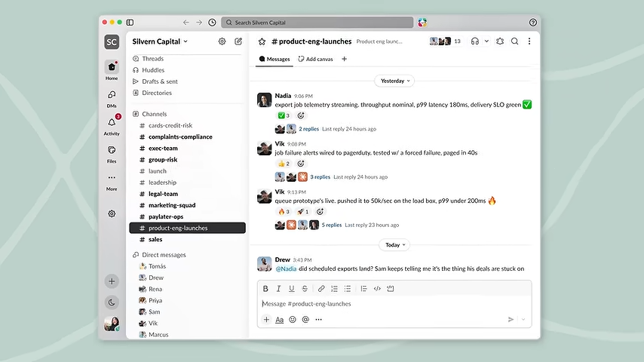
Task: Start a huddle with headphones icon
Action: point(475,41)
